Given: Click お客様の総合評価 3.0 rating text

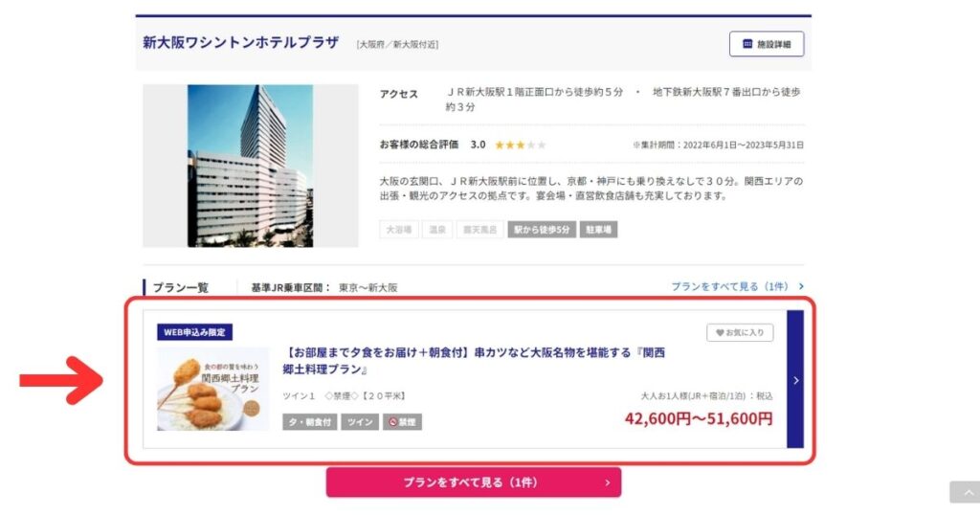Looking at the screenshot, I should 433,145.
